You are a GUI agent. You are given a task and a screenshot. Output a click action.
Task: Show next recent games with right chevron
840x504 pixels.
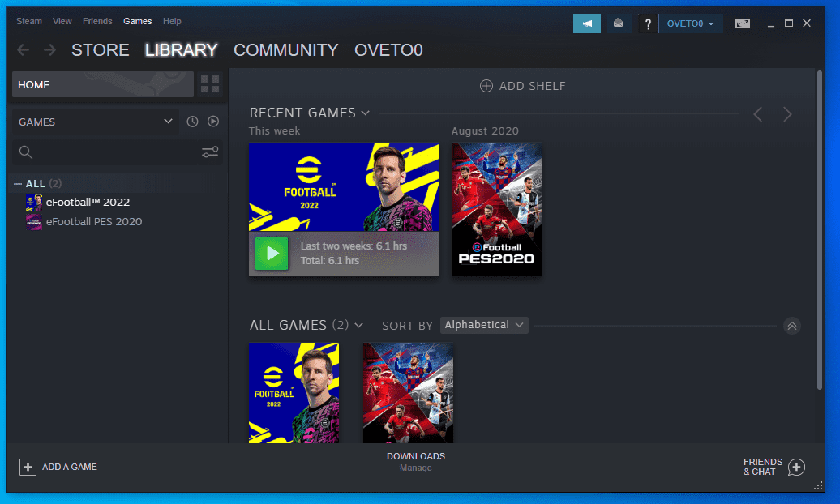click(x=787, y=114)
